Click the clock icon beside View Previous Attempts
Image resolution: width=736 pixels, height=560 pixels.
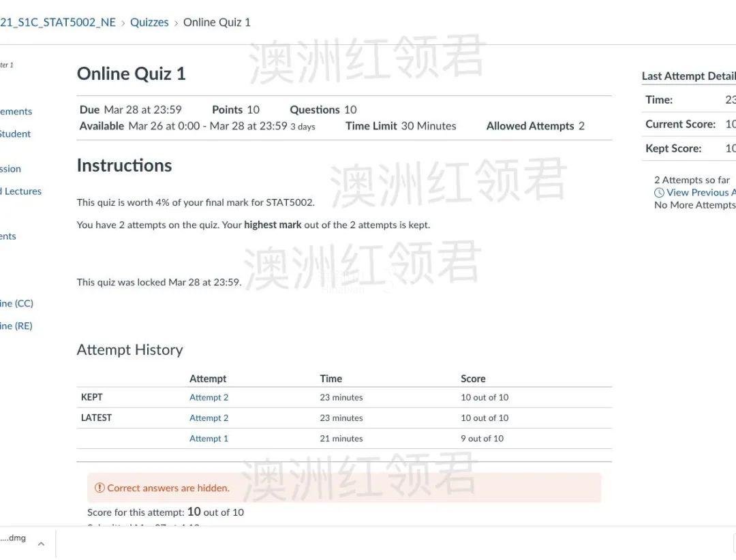point(659,193)
